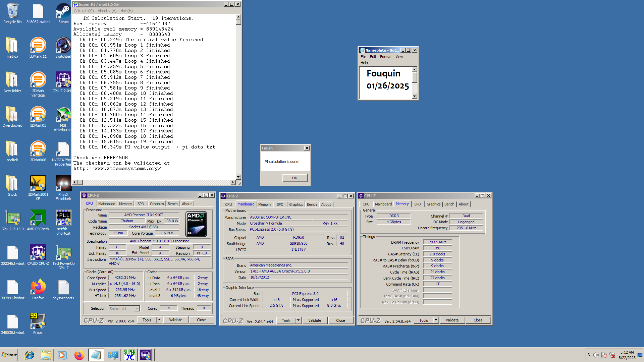Launch the setfsb shortcut icon

coord(63,222)
